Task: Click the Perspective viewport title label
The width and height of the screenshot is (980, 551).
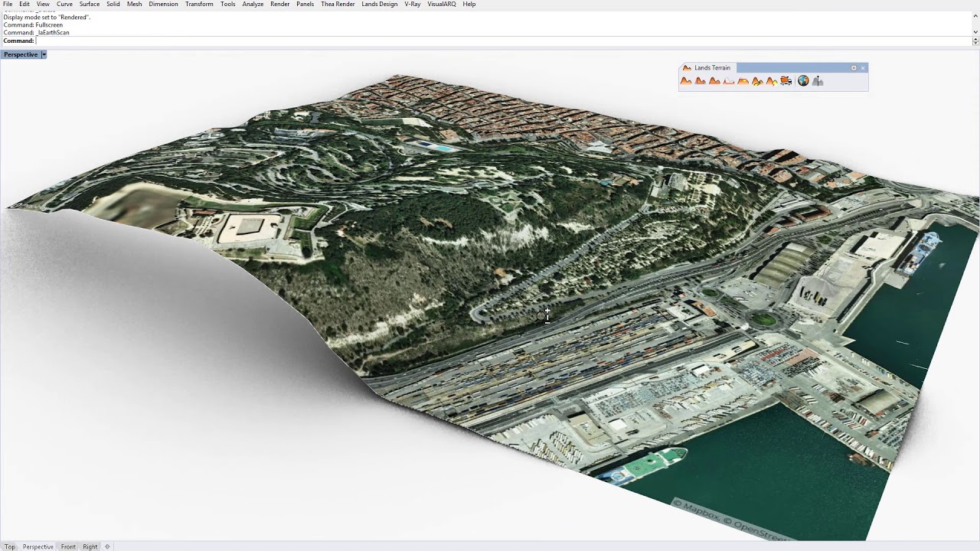Action: [20, 54]
